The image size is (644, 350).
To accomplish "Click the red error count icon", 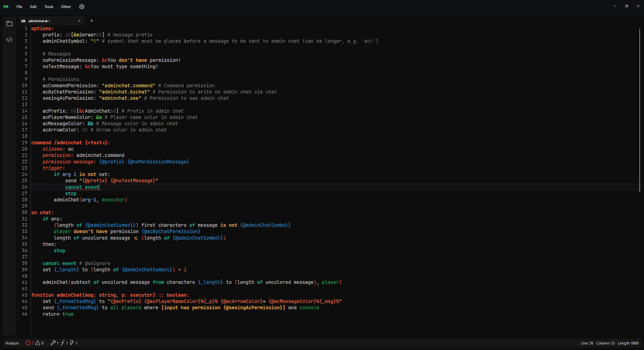I will pos(28,343).
